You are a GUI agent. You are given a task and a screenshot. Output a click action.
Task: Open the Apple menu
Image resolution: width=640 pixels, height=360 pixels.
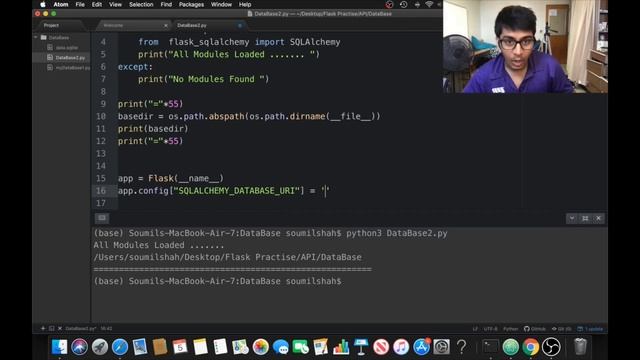point(42,4)
